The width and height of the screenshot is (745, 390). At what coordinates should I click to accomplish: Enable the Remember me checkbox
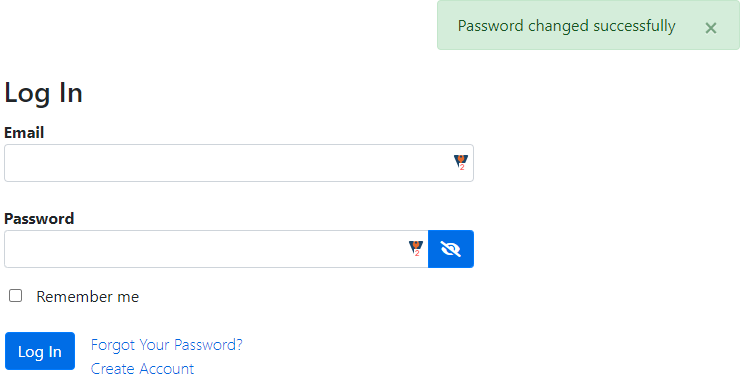16,295
